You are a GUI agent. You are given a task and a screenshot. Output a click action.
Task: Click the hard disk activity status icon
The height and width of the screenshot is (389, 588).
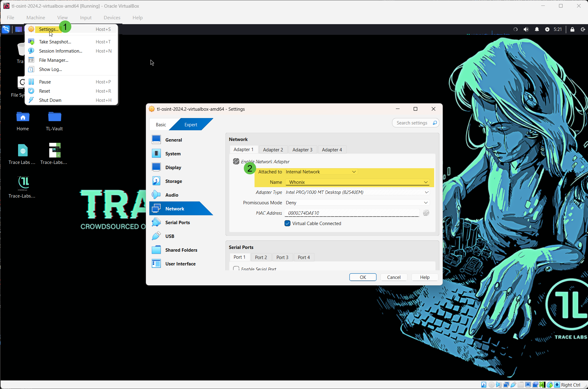point(484,385)
